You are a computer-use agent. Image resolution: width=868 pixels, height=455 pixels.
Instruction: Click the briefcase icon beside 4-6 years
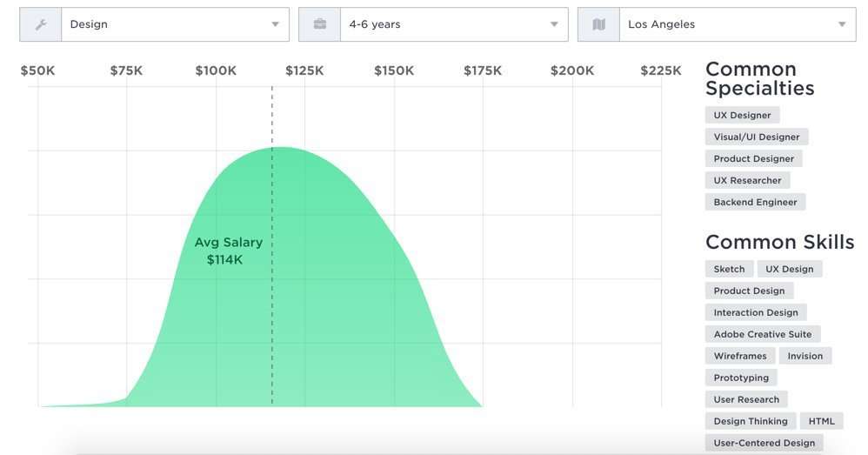pyautogui.click(x=319, y=24)
